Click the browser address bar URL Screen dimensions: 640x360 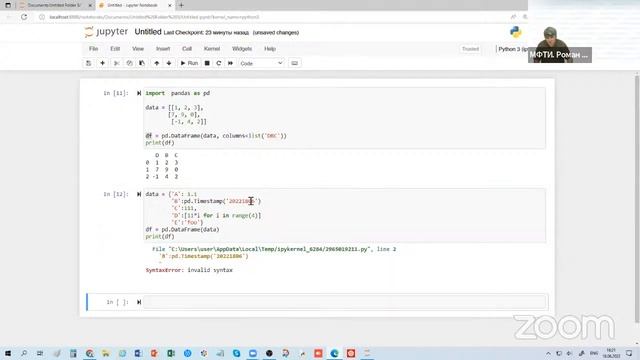pos(154,17)
